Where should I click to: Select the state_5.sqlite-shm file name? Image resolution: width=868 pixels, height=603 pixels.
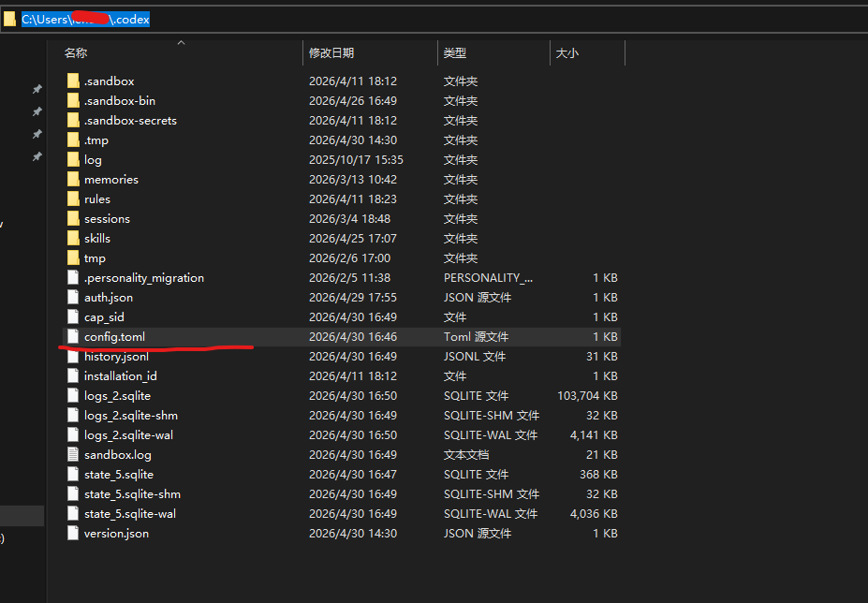click(x=132, y=494)
